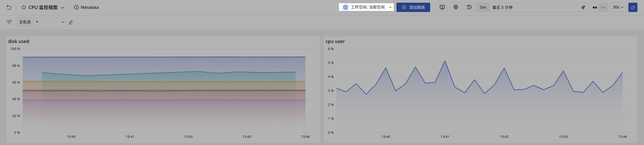Viewport: 644px width, 145px height.
Task: Open the history clock icon
Action: click(469, 7)
